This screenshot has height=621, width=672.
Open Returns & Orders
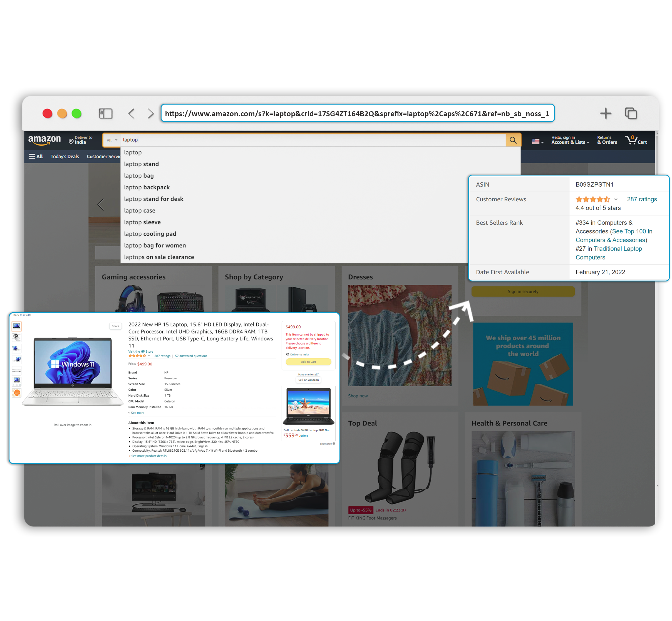(x=607, y=140)
